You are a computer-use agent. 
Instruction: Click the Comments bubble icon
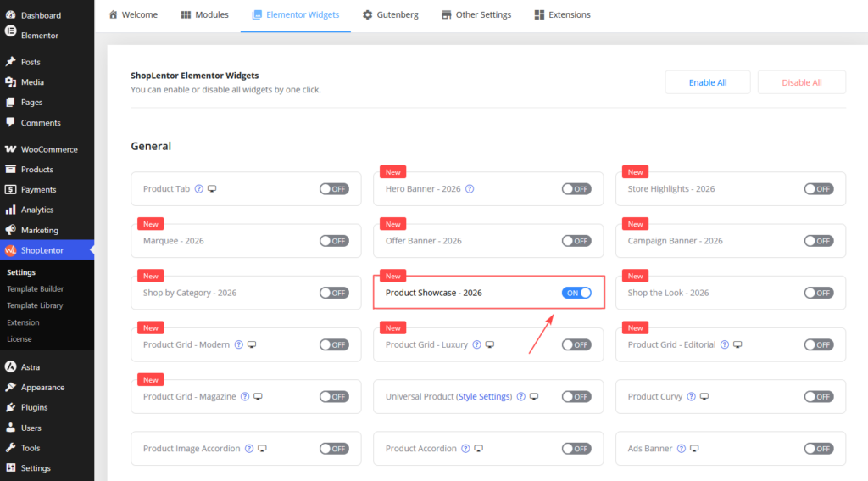tap(10, 122)
